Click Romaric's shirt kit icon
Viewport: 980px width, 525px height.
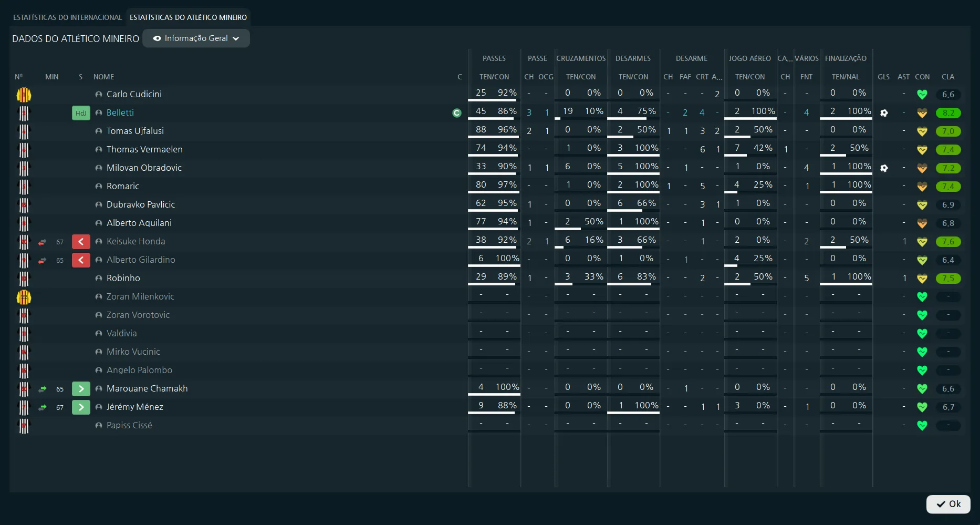[x=24, y=187]
